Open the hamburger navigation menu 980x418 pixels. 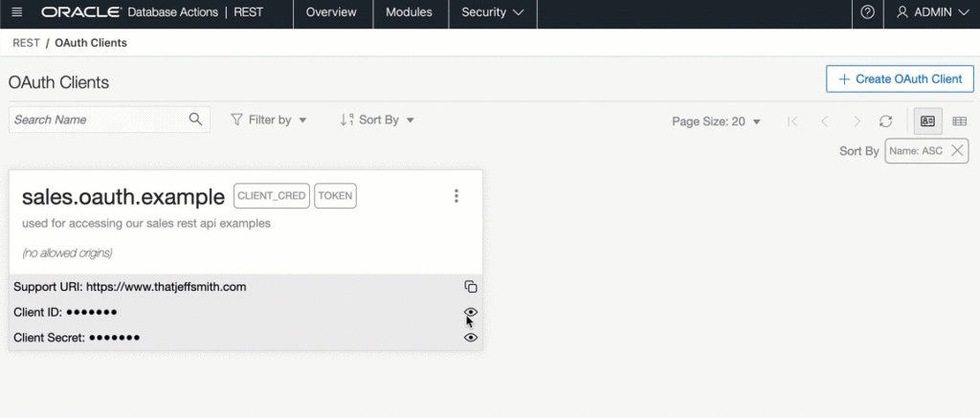(16, 13)
